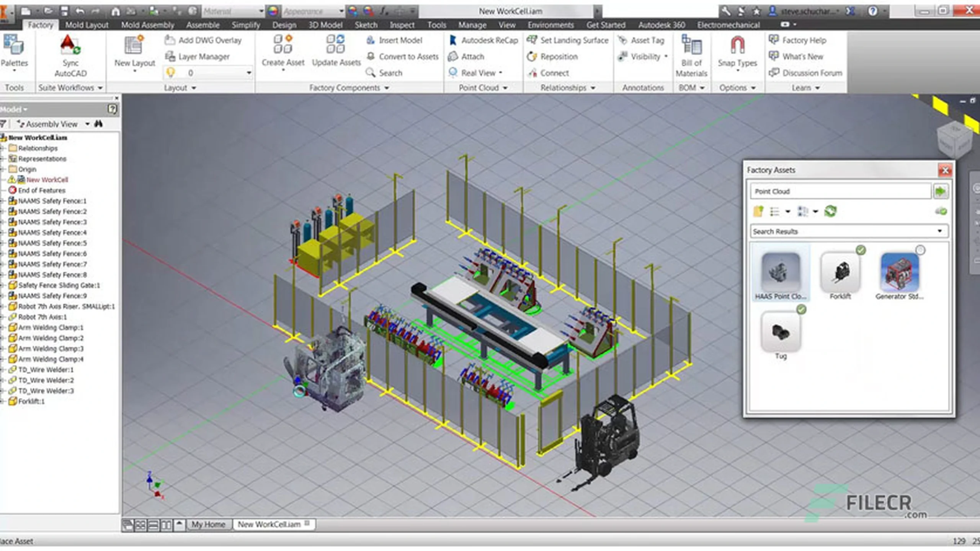Click the Convert to Assets button

click(x=402, y=57)
